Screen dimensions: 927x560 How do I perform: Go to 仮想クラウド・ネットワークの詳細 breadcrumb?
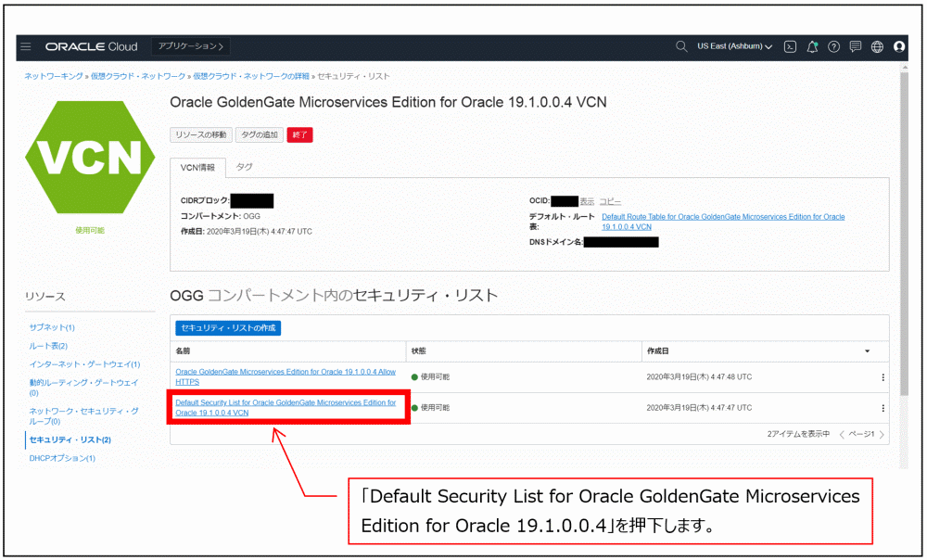pyautogui.click(x=251, y=76)
